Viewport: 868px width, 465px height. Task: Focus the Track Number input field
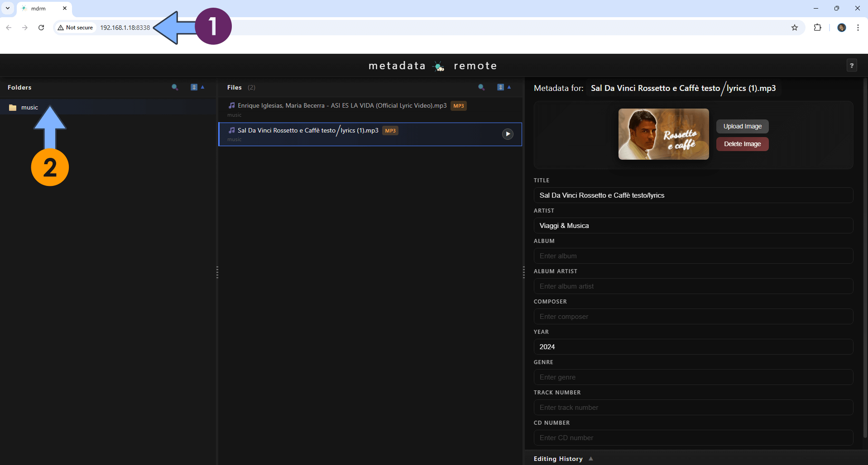[693, 408]
